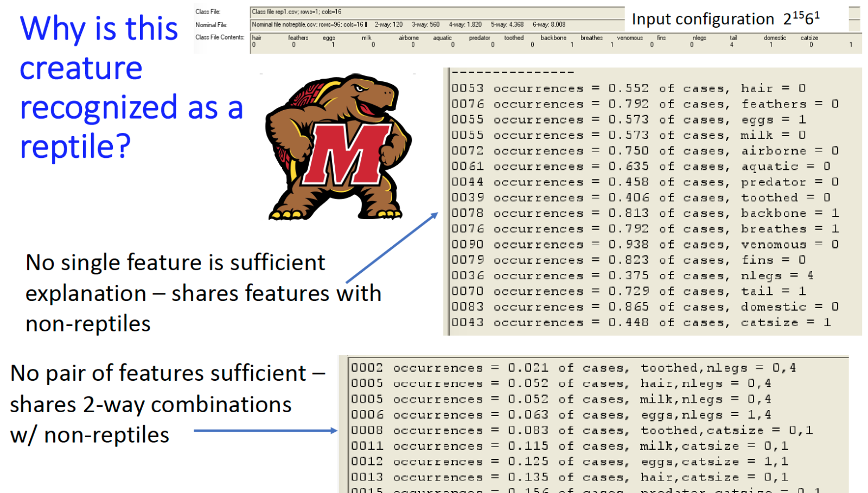
Task: Select the 'toothed,catsize = 0,1' pair row
Action: (582, 431)
